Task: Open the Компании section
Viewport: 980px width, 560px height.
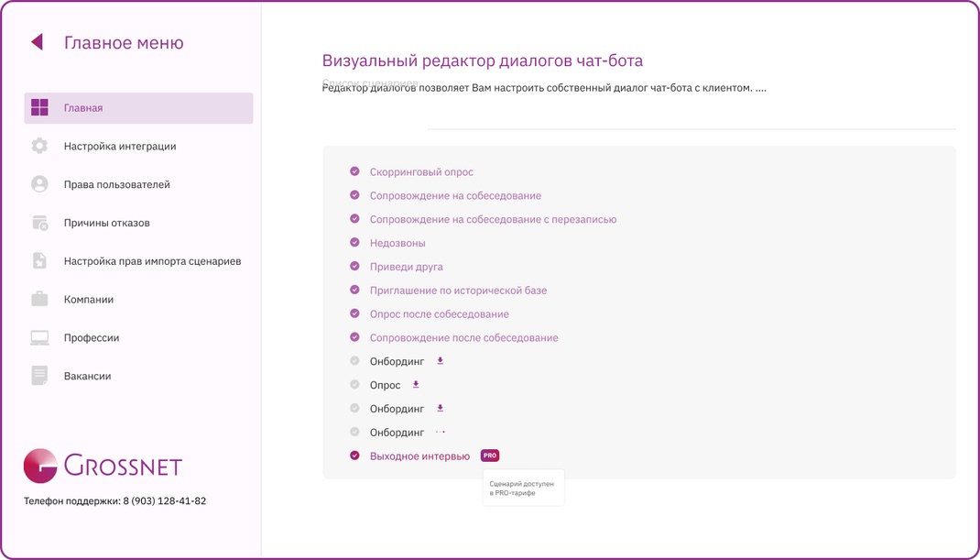Action: click(x=89, y=300)
